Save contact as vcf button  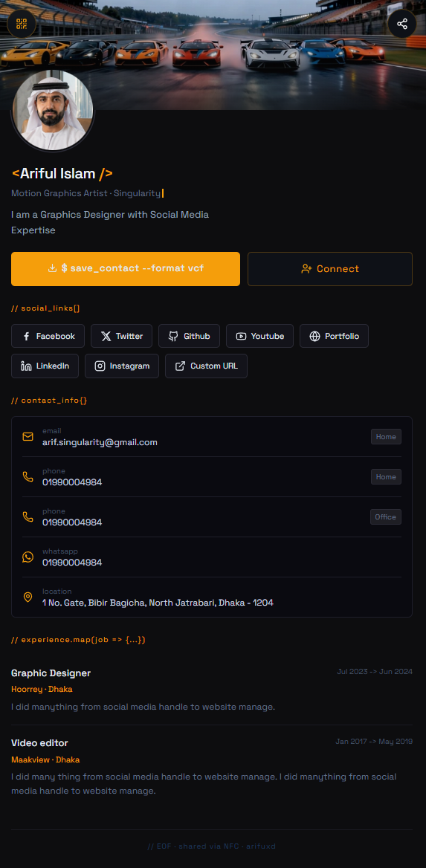coord(125,269)
